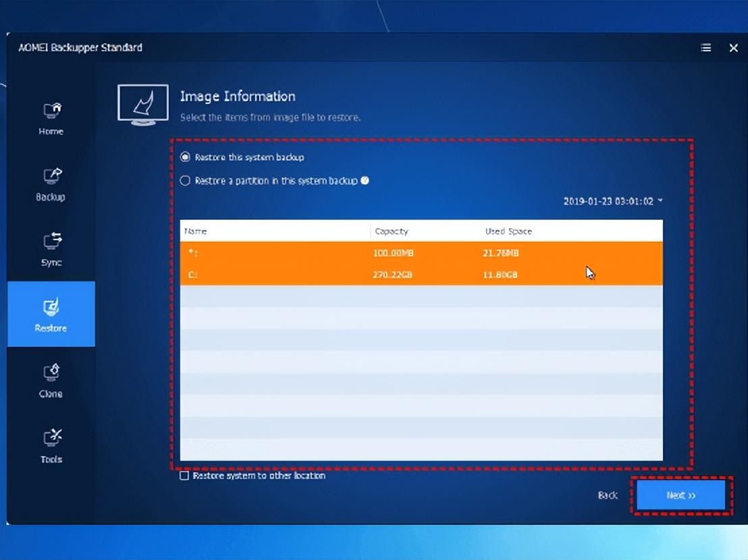Expand the 2019-01-23 03:01:02 backup date dropdown
The image size is (748, 560).
613,201
